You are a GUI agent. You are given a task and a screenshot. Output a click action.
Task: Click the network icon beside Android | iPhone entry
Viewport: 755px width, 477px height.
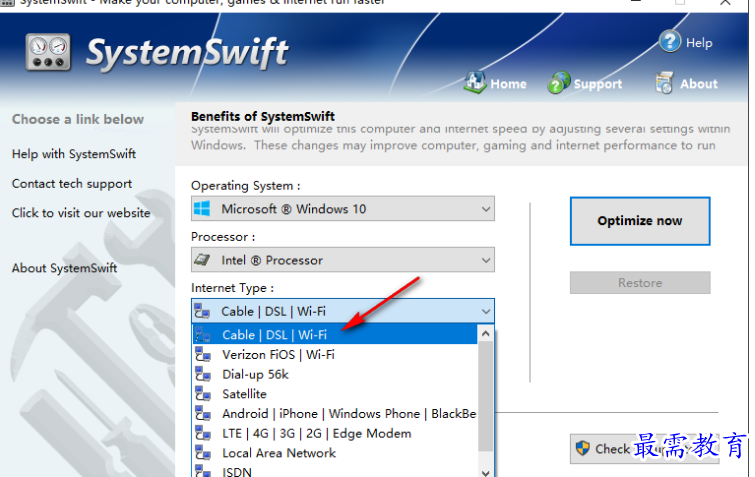click(x=203, y=414)
